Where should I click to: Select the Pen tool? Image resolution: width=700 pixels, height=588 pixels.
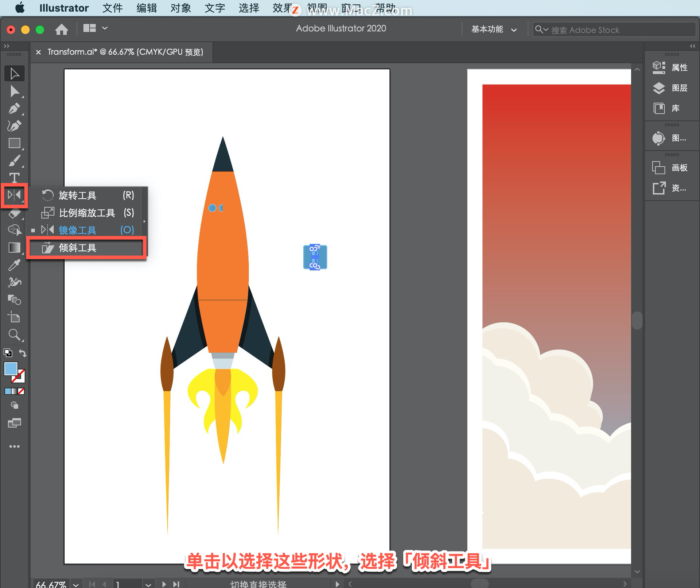(14, 109)
